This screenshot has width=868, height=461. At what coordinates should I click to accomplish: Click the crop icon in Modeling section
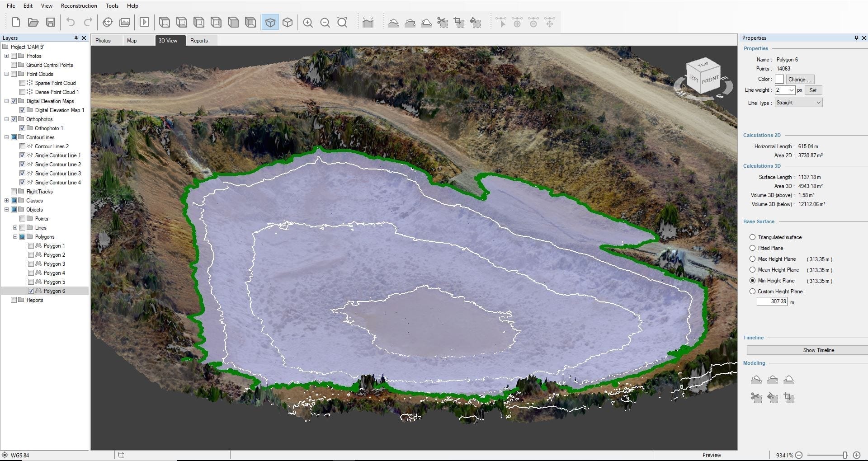pyautogui.click(x=789, y=398)
